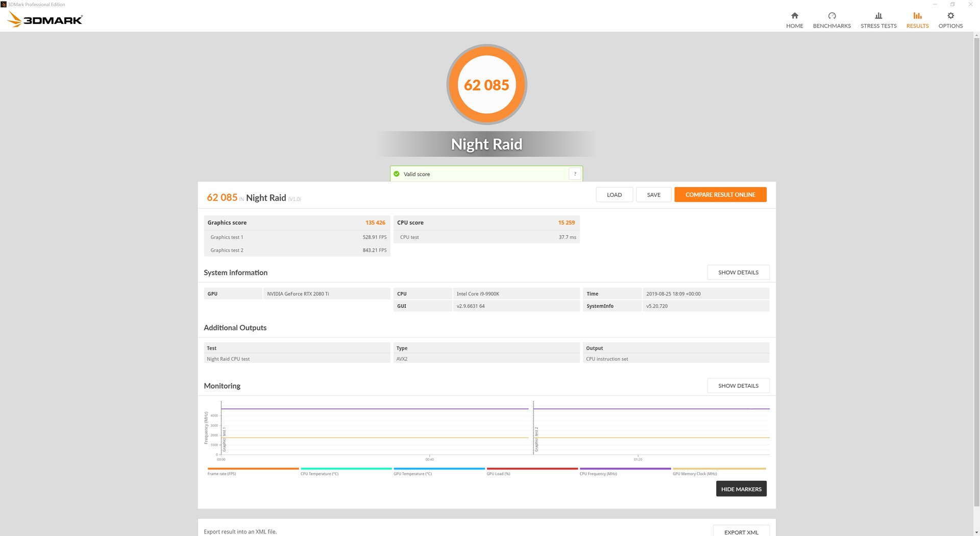Click the green Valid score checkmark
This screenshot has height=536, width=980.
pyautogui.click(x=397, y=174)
